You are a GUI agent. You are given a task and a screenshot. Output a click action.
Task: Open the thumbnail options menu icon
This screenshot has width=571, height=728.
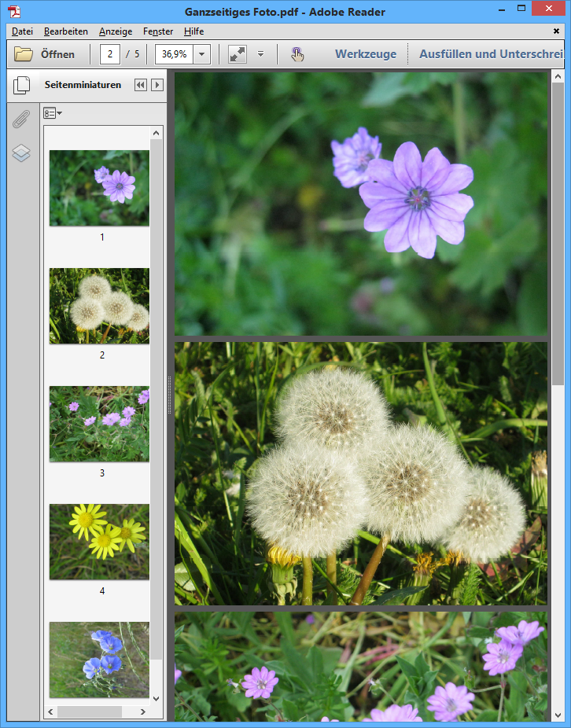click(53, 113)
